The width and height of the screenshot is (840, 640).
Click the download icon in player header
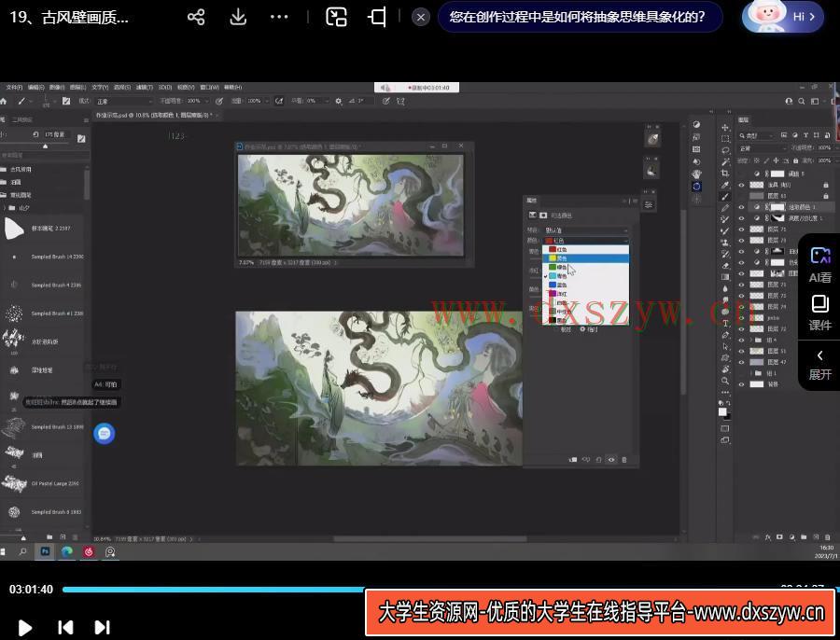(x=238, y=17)
